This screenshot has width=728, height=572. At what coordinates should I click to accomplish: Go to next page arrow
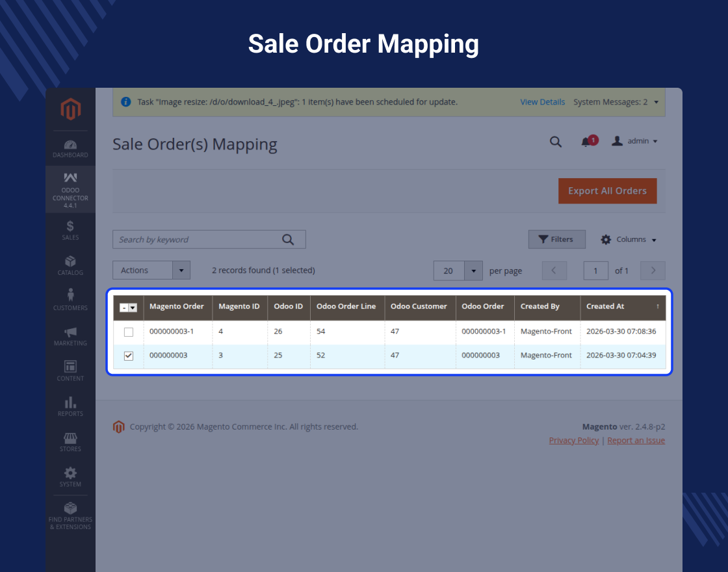pyautogui.click(x=653, y=270)
